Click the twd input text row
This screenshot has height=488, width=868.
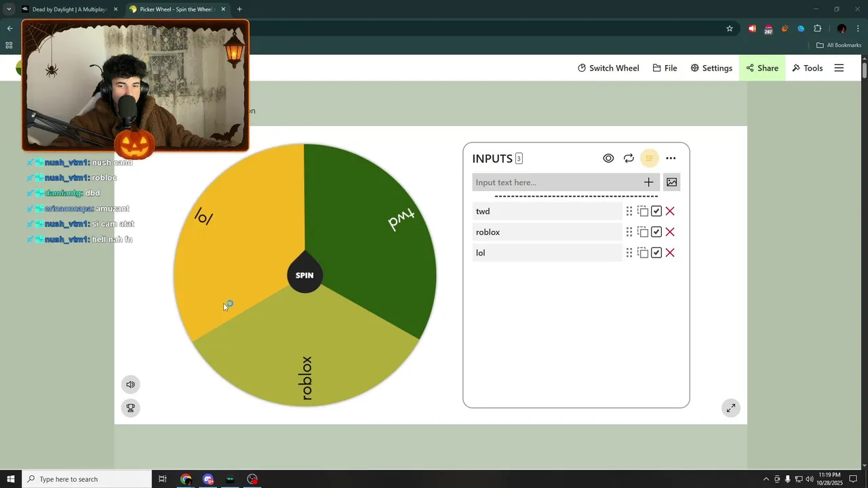547,211
